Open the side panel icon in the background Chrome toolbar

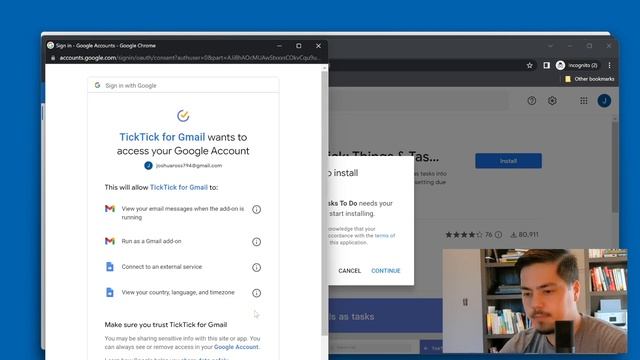pyautogui.click(x=547, y=65)
